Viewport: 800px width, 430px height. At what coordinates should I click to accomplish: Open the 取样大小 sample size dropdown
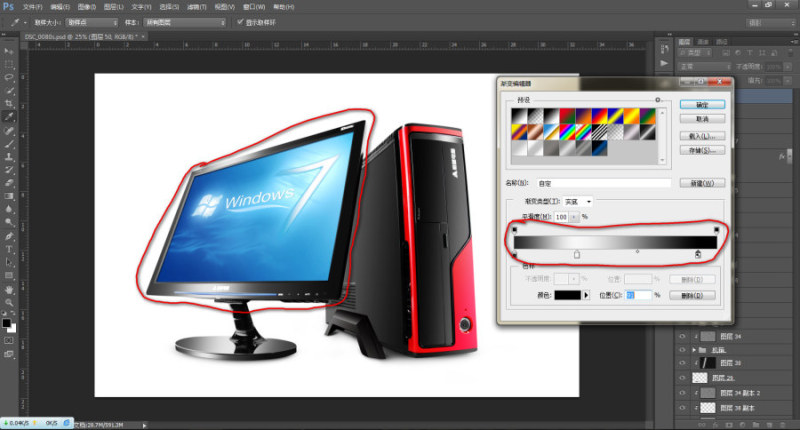92,22
